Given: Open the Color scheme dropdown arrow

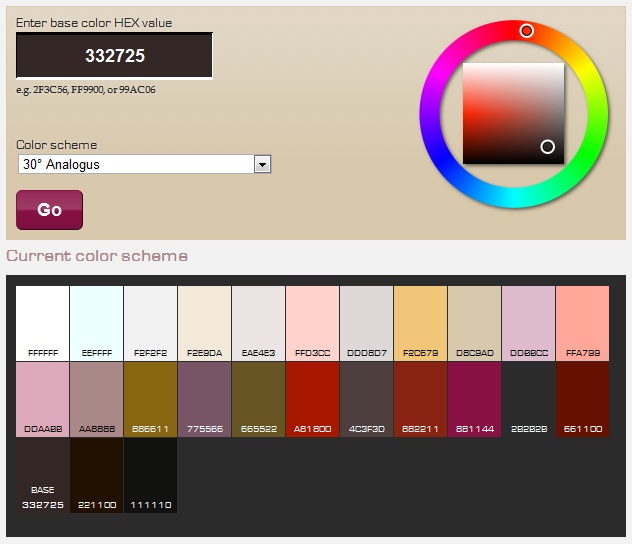Looking at the screenshot, I should (262, 164).
